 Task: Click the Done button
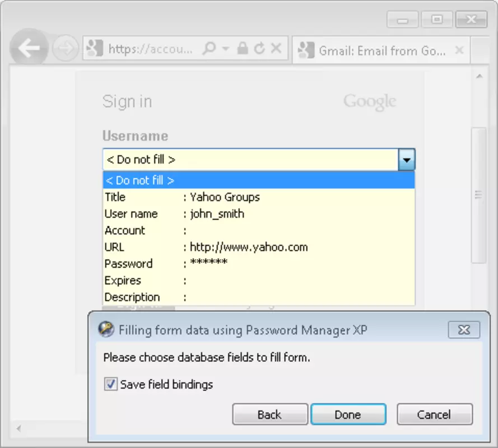pyautogui.click(x=348, y=414)
